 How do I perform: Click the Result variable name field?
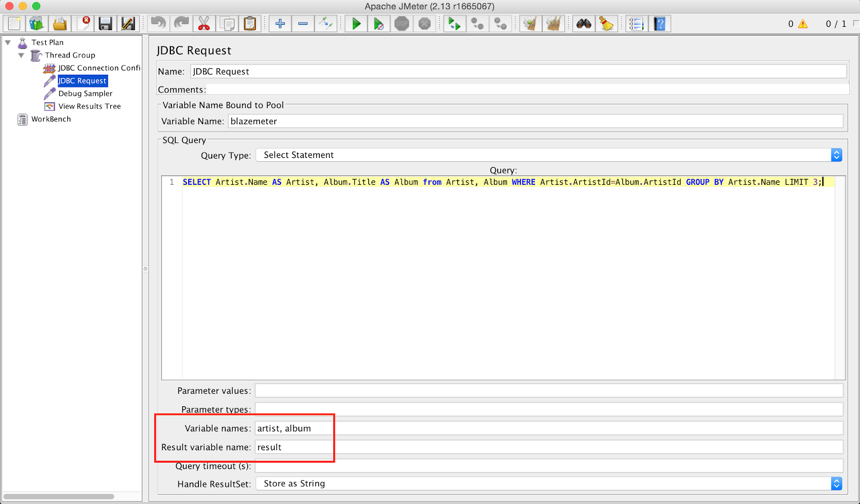click(x=549, y=447)
